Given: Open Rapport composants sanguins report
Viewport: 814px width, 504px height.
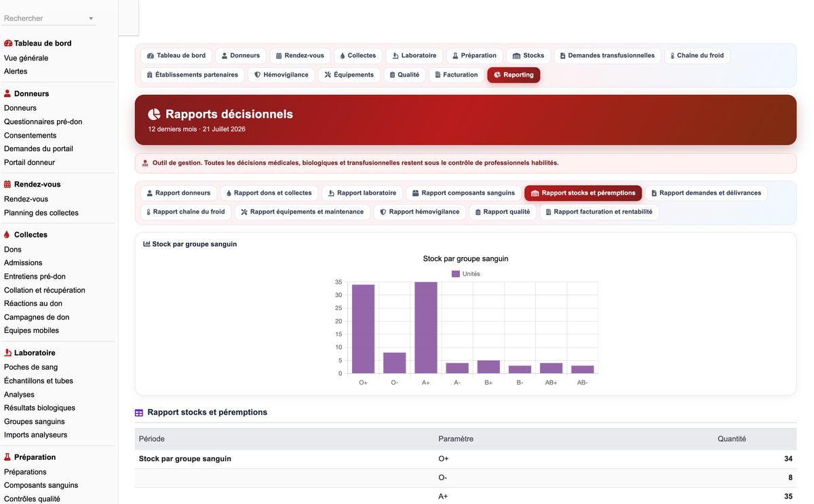Looking at the screenshot, I should [464, 193].
